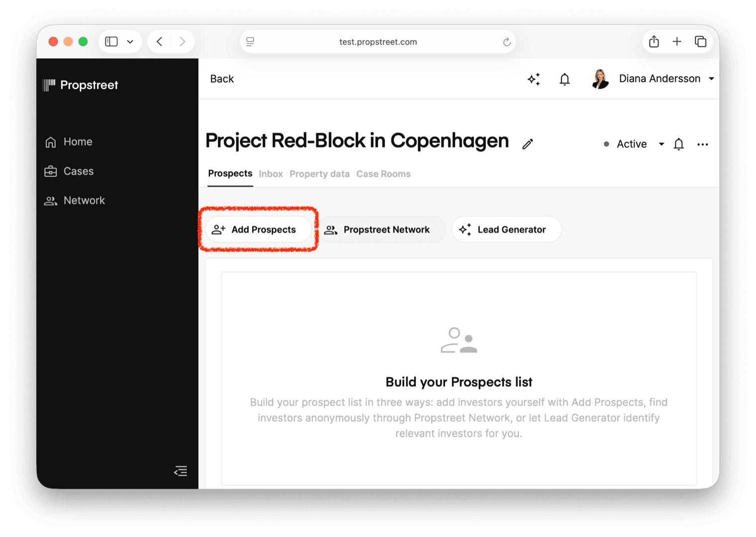This screenshot has width=756, height=537.
Task: Click the Add Prospects button
Action: click(x=259, y=229)
